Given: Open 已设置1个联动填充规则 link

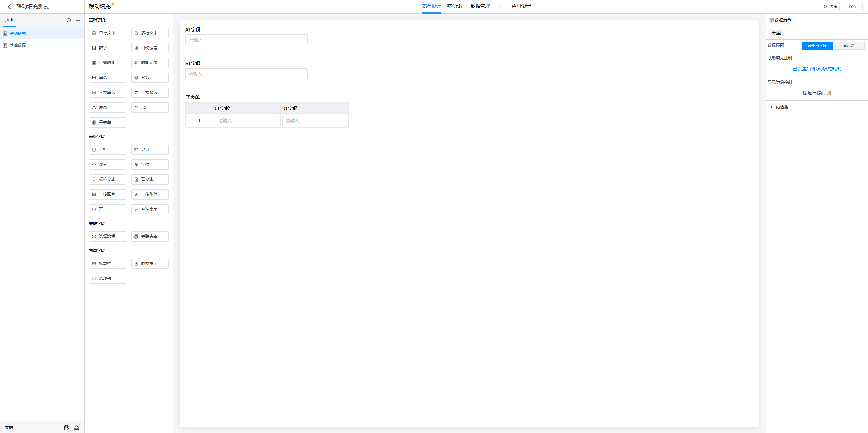Looking at the screenshot, I should tap(816, 69).
